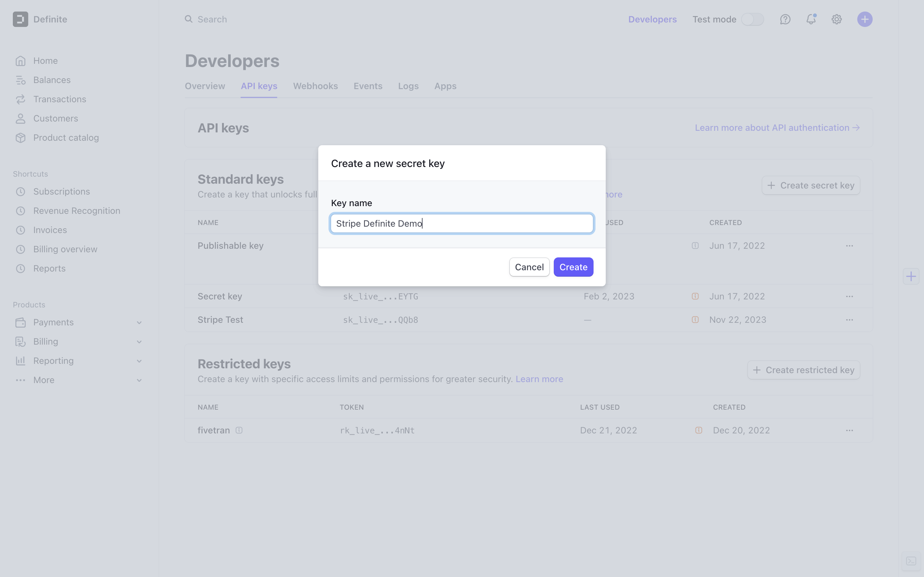The height and width of the screenshot is (577, 924).
Task: Click the Create button in dialog
Action: coord(573,267)
